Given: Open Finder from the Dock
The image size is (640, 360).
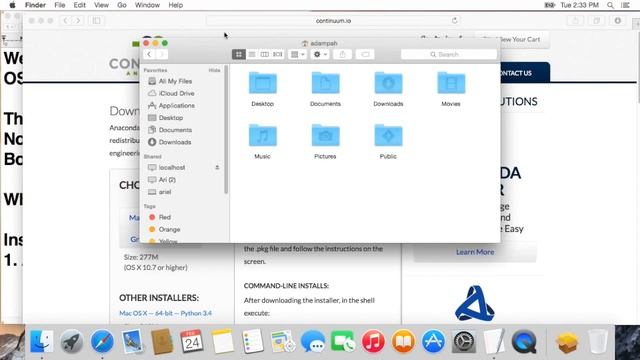Looking at the screenshot, I should click(42, 341).
